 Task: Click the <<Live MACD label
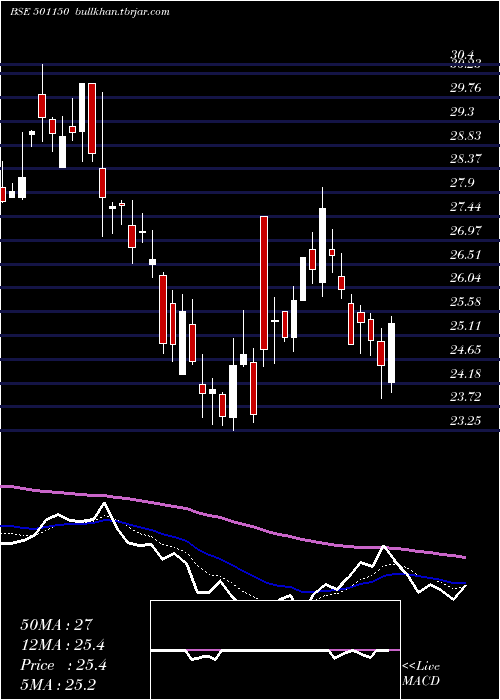coord(421,674)
